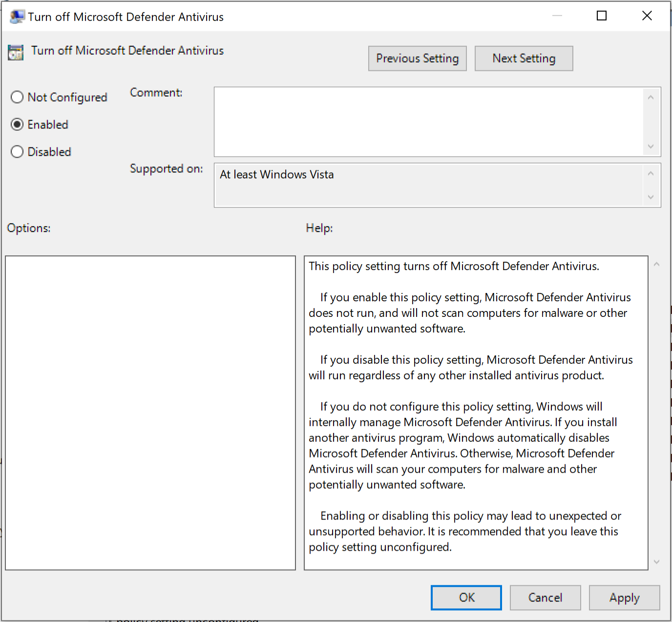Click the 'If you do not configure' paragraph
The height and width of the screenshot is (622, 672).
tap(463, 446)
